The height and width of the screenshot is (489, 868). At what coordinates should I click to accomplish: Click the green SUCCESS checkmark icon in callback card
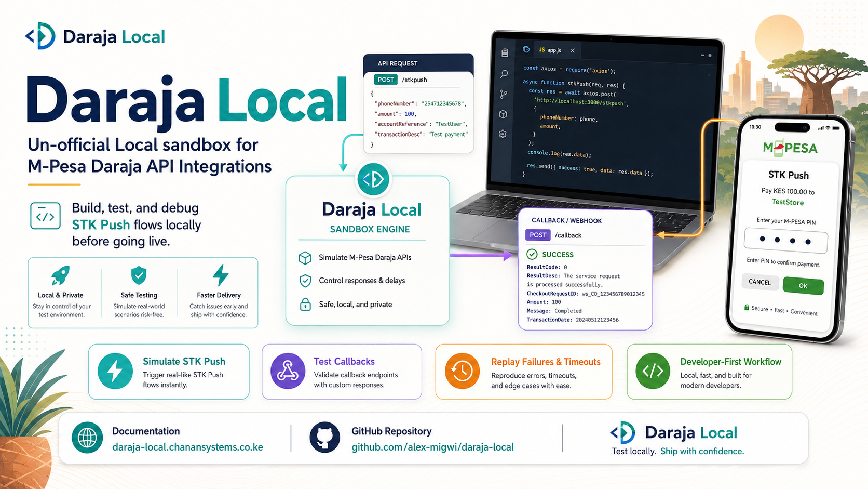click(x=532, y=254)
